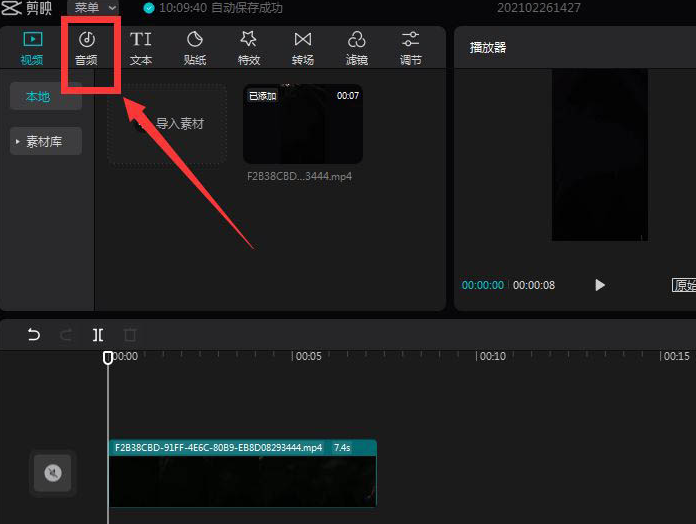This screenshot has height=524, width=696.
Task: Click the player preview video frame
Action: click(600, 155)
